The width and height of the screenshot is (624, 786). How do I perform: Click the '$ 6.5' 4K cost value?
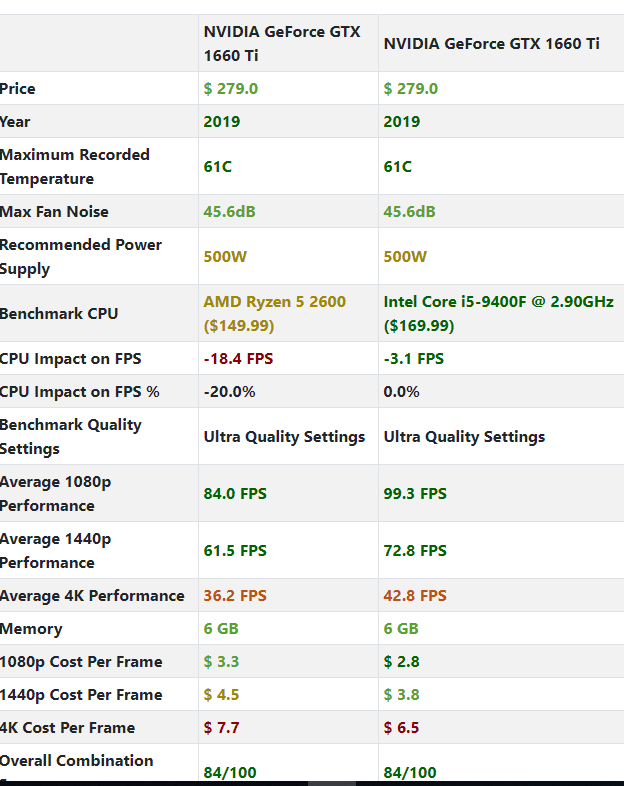[401, 728]
